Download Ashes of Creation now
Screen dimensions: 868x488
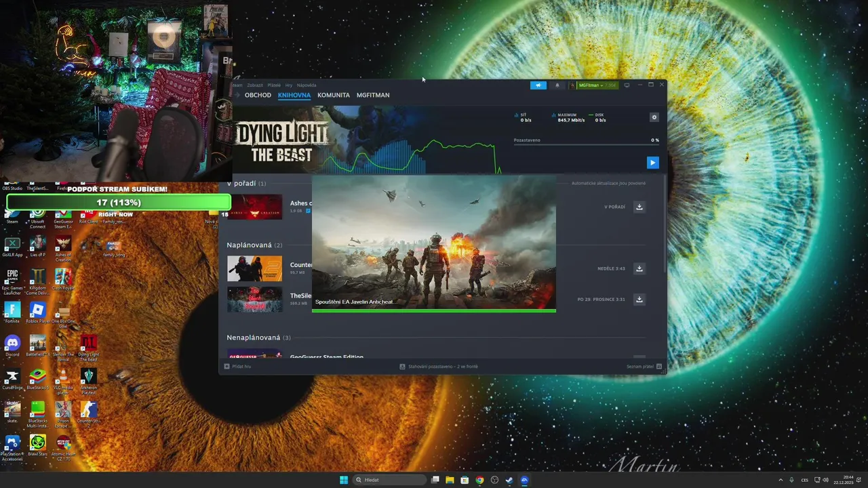pos(639,207)
